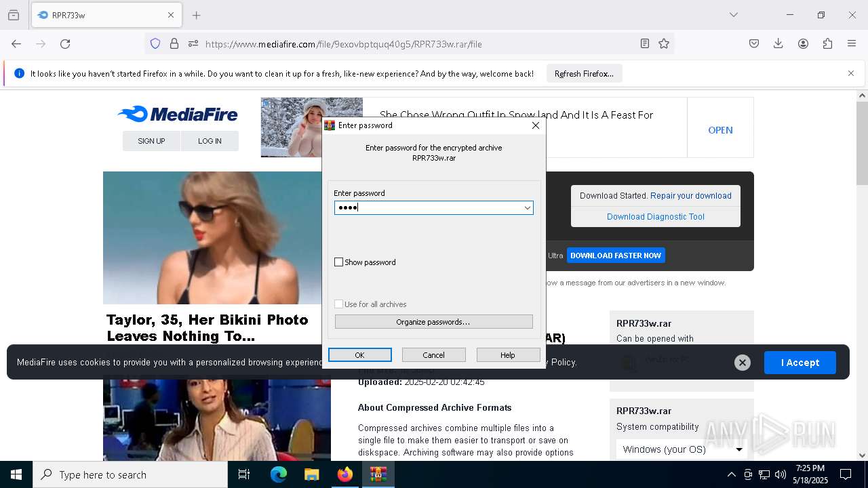Expand the password history dropdown arrow

click(527, 208)
